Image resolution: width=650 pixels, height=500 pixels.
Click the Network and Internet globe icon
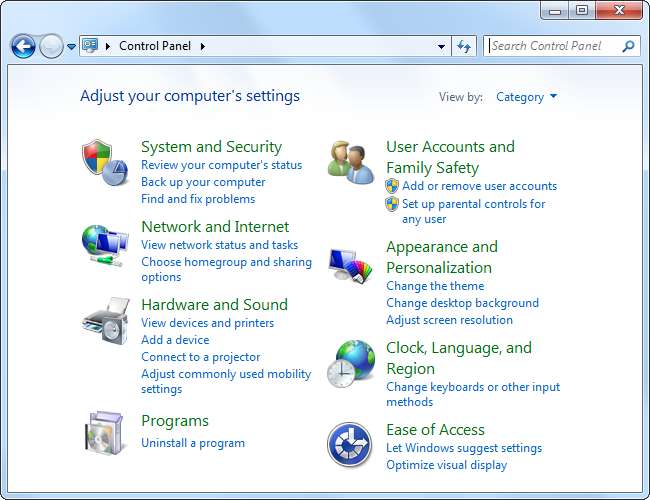tap(105, 245)
